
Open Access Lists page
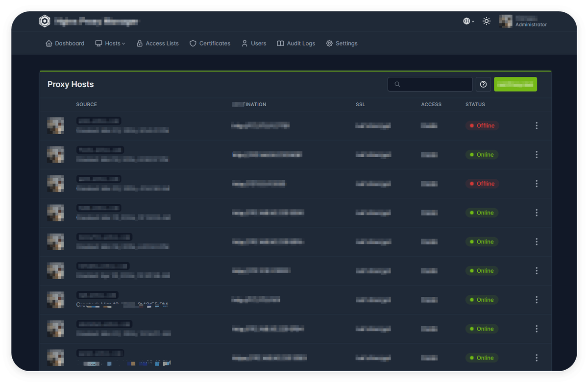point(157,43)
